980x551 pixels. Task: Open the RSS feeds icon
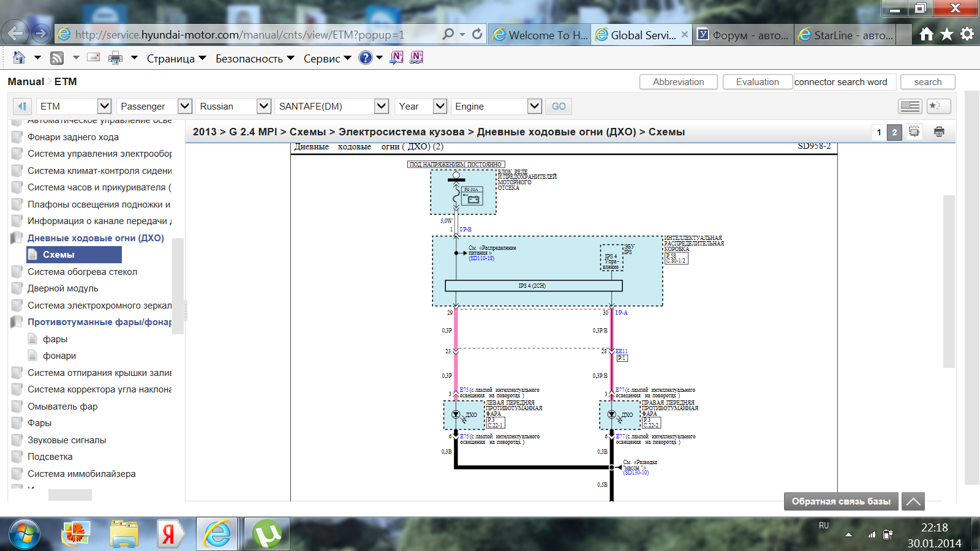click(x=57, y=58)
